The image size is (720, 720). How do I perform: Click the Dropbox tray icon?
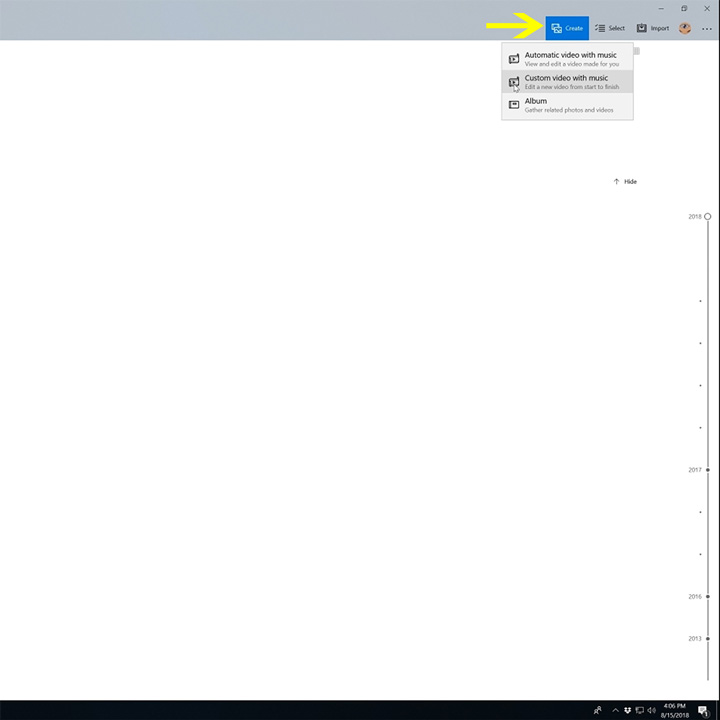coord(627,710)
